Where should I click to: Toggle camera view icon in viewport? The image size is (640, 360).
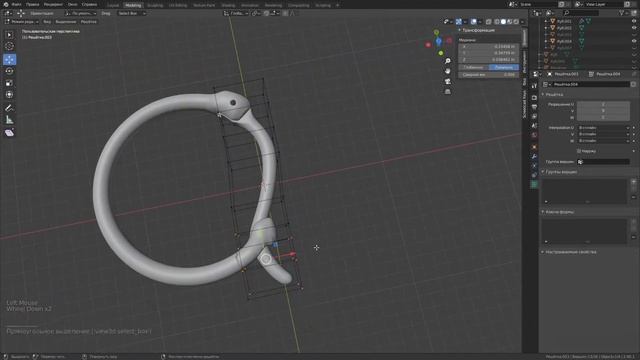448,81
